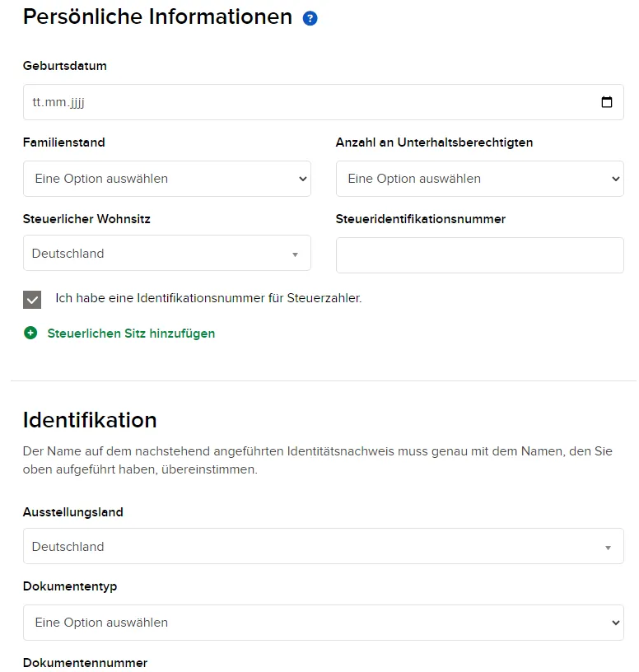The height and width of the screenshot is (672, 639).
Task: Uncheck the Identifikationsnummer für Steuerzahler checkbox
Action: (32, 299)
